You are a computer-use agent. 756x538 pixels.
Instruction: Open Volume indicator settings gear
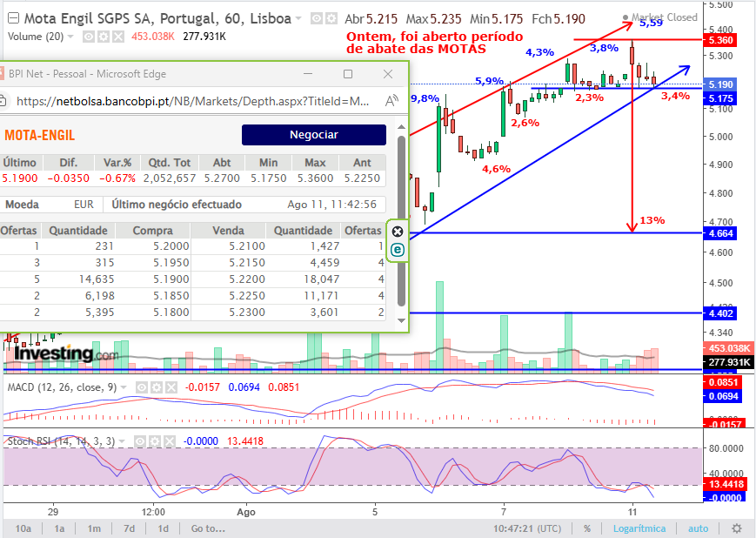click(x=104, y=37)
